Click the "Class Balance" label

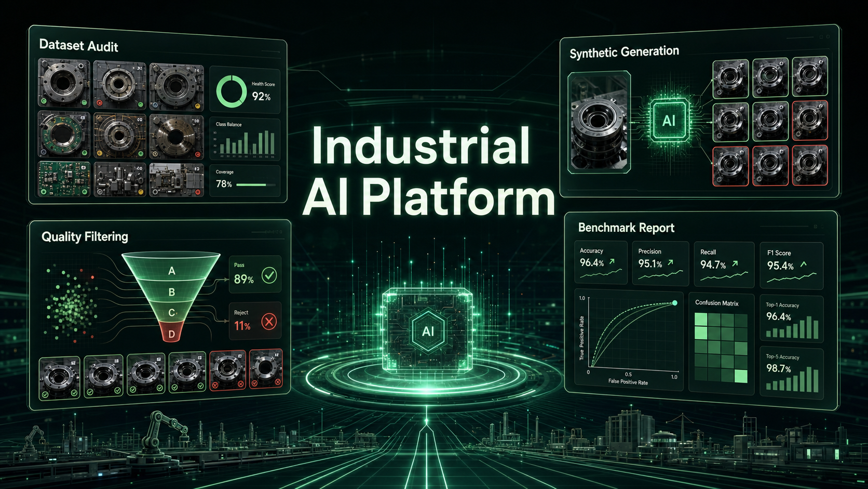pos(228,124)
